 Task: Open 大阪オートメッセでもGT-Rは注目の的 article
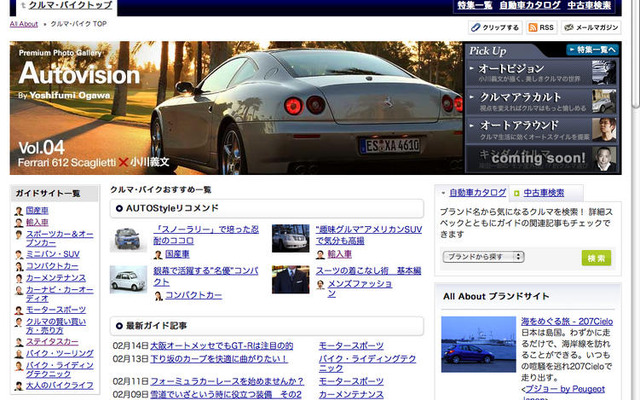pos(222,346)
